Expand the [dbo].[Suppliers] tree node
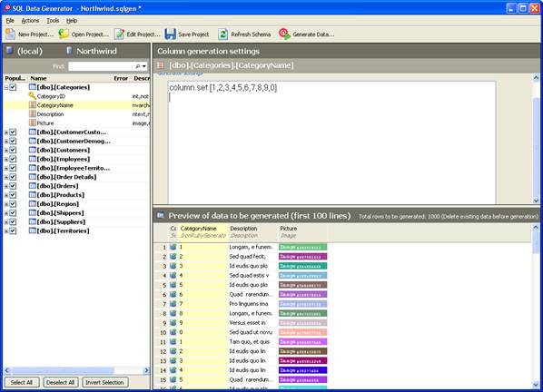This screenshot has height=392, width=543. [5, 222]
